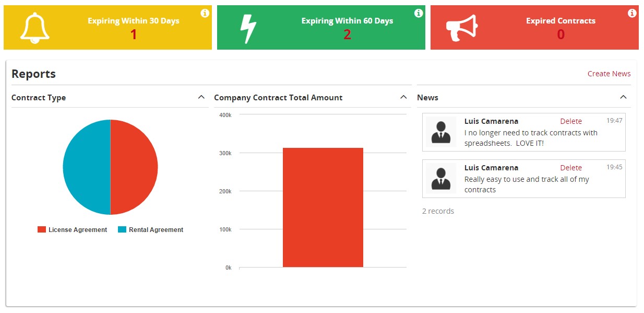The width and height of the screenshot is (644, 313).
Task: Collapse the Contract Type panel
Action: (x=201, y=97)
